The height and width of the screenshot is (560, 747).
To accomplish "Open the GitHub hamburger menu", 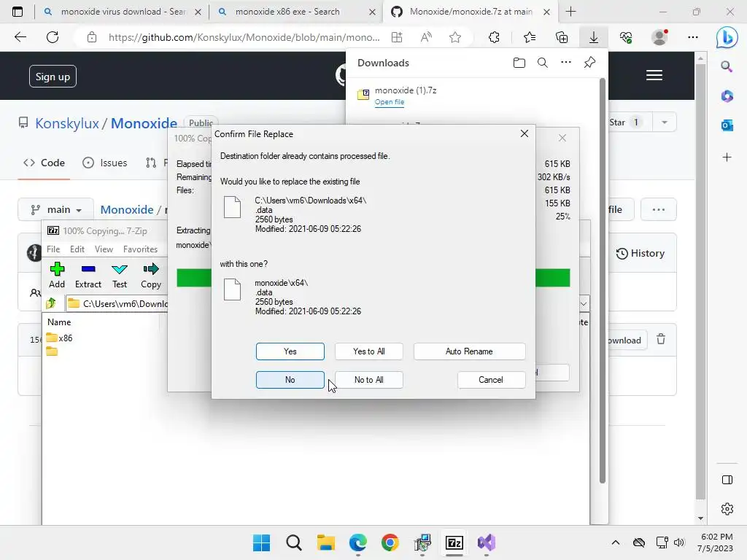I will point(654,75).
